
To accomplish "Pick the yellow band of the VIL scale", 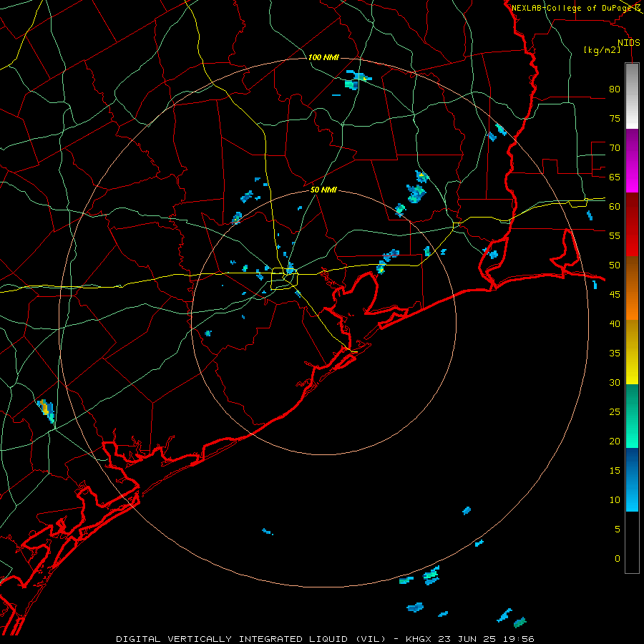I will pyautogui.click(x=632, y=352).
